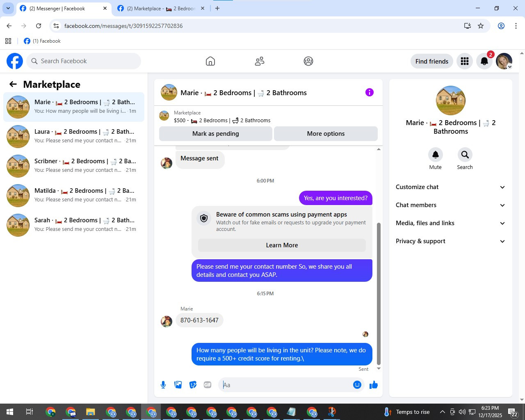This screenshot has width=525, height=420.
Task: Open the emoji picker smiley icon
Action: pyautogui.click(x=357, y=385)
